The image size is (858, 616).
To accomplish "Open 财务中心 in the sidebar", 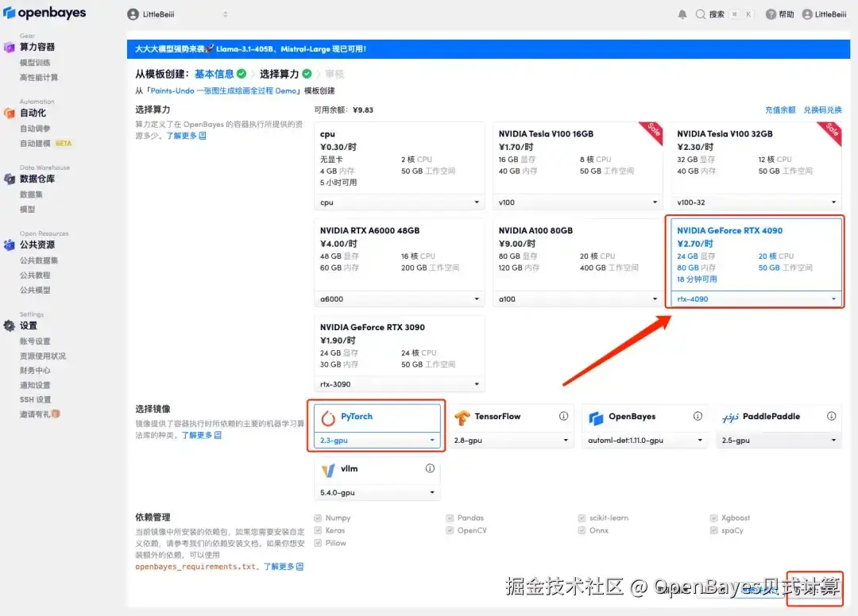I will point(34,370).
